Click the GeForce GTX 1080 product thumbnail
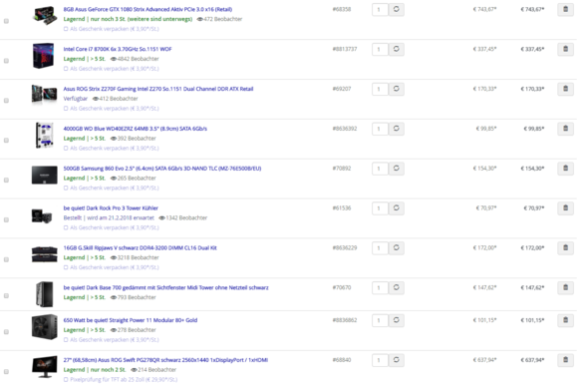Screen dimensions: 588x390 pyautogui.click(x=45, y=15)
